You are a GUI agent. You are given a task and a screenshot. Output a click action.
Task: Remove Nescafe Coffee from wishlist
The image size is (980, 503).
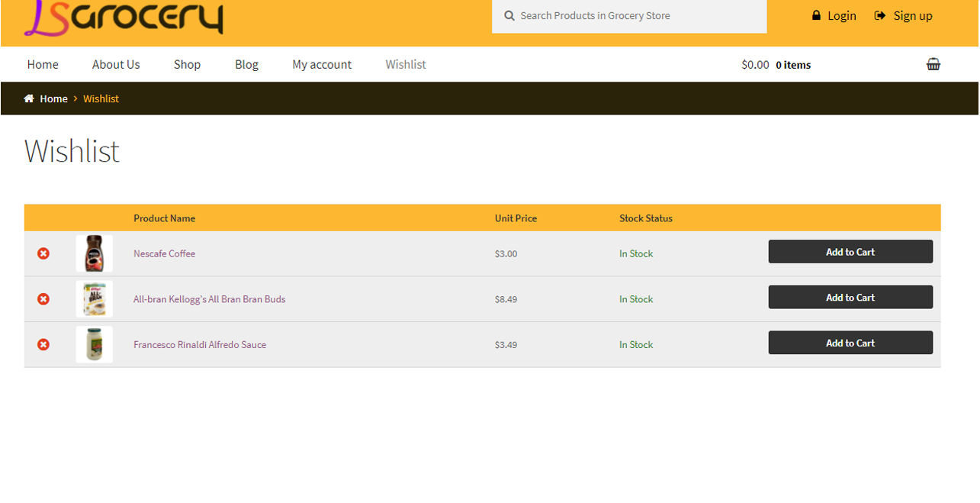click(43, 253)
